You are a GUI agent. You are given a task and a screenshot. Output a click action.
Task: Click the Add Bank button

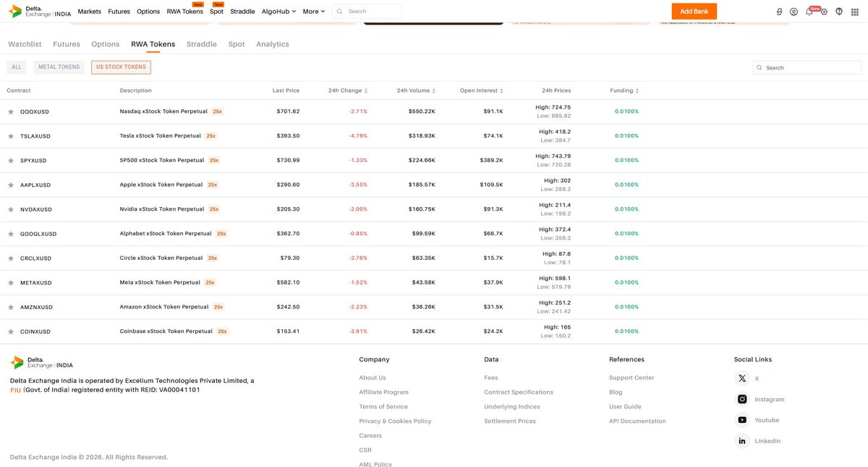click(x=694, y=12)
